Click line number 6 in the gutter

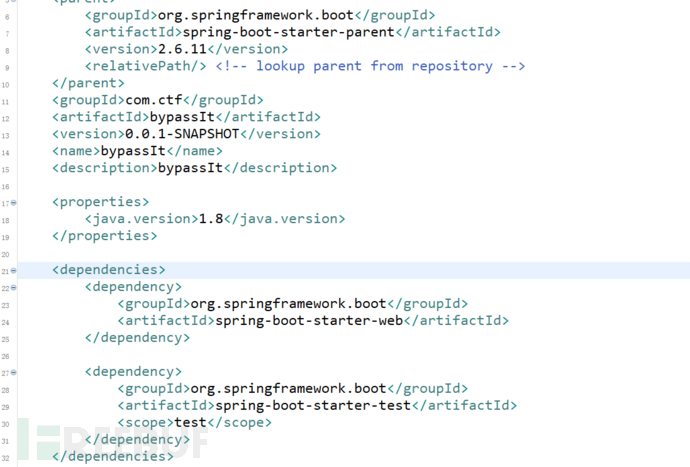click(6, 16)
